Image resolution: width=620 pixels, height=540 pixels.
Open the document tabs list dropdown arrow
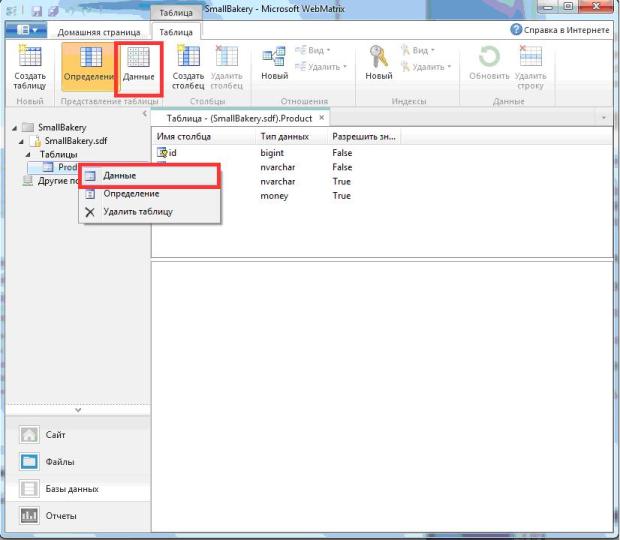pos(604,118)
